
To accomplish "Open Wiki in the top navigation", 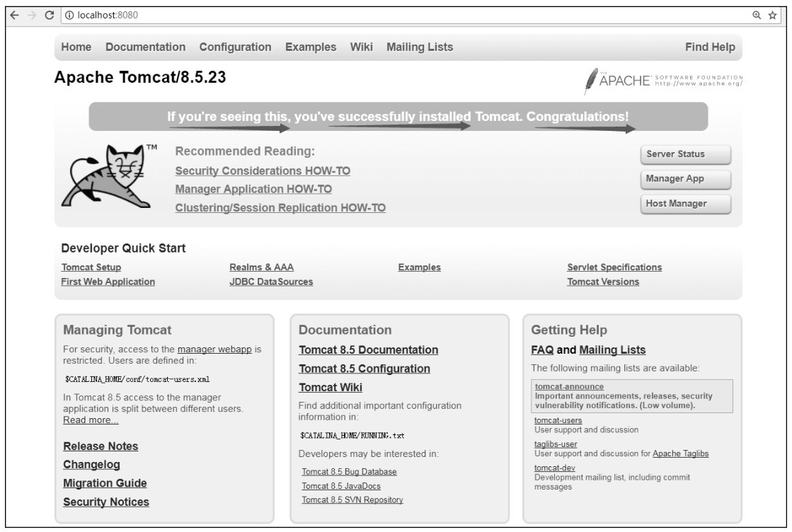I will (362, 47).
